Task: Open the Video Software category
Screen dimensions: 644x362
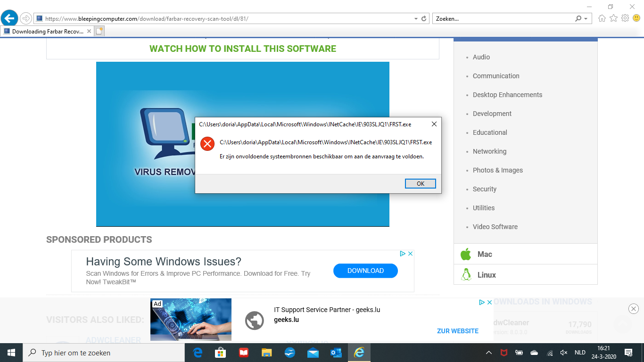Action: coord(495,227)
